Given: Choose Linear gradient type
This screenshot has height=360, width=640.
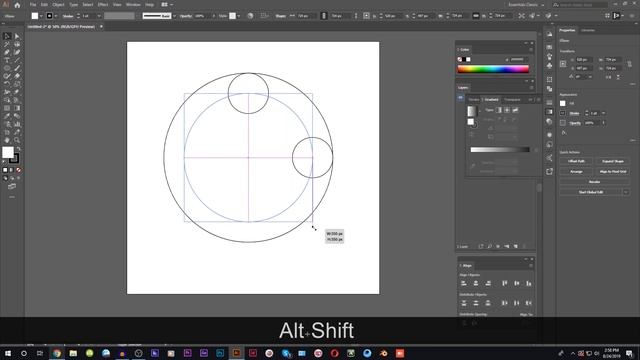Looking at the screenshot, I should click(498, 110).
